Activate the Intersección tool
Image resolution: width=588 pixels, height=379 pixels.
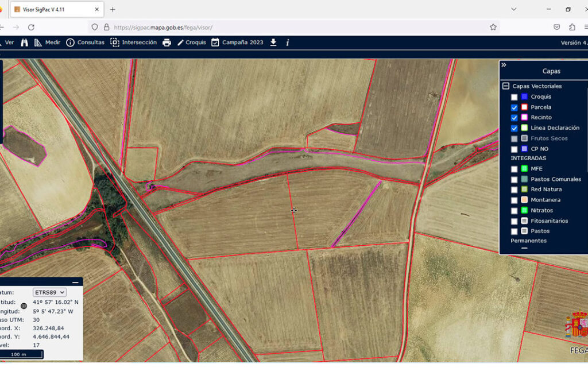click(x=133, y=42)
